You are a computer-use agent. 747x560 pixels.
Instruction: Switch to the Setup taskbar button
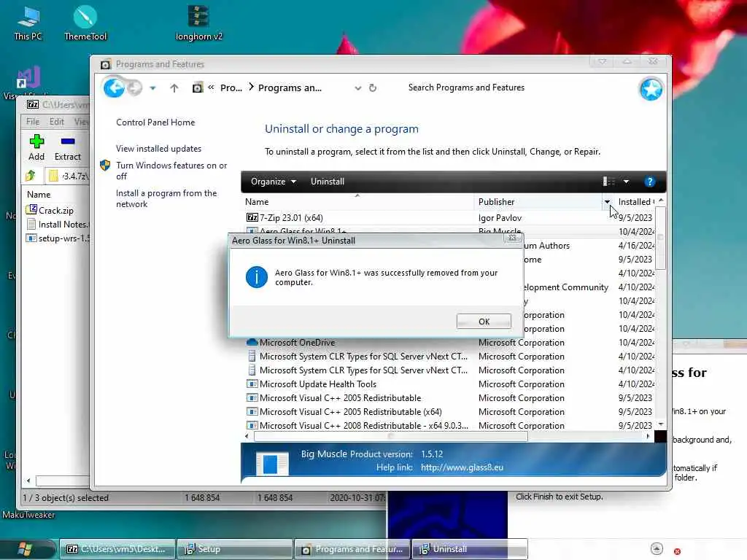(235, 549)
